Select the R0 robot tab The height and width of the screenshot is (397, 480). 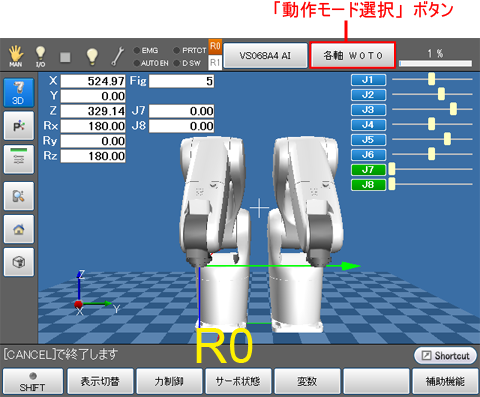click(x=215, y=47)
